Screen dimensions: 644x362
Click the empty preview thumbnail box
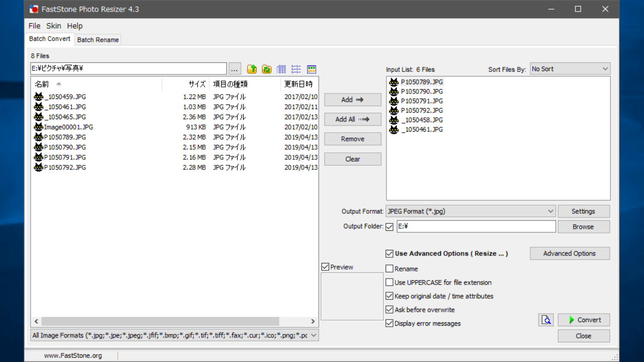coord(352,296)
